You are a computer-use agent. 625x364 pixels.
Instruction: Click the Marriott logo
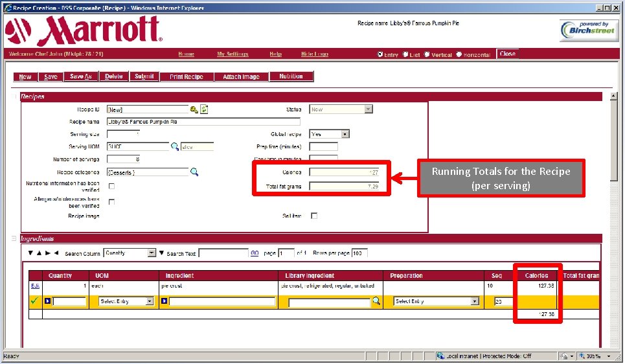[84, 30]
